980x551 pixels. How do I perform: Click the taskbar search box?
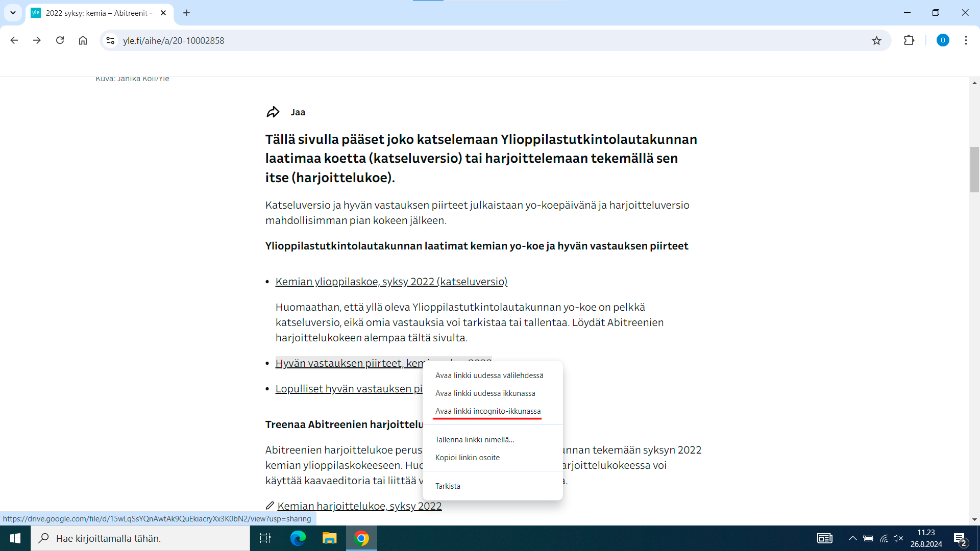[x=140, y=538]
